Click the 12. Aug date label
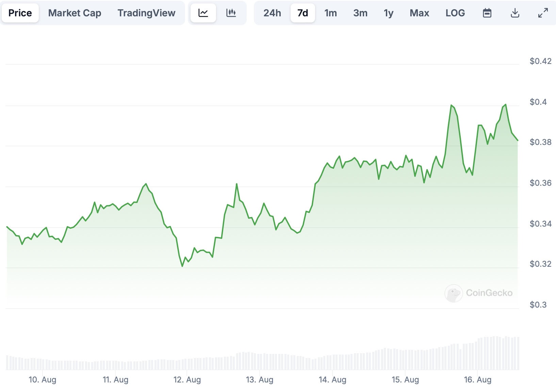The height and width of the screenshot is (392, 556). click(187, 380)
